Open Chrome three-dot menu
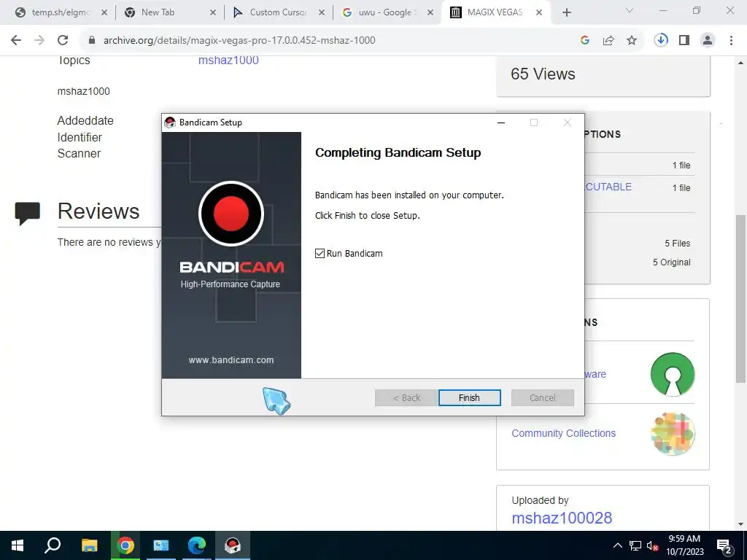The width and height of the screenshot is (747, 560). pos(731,41)
